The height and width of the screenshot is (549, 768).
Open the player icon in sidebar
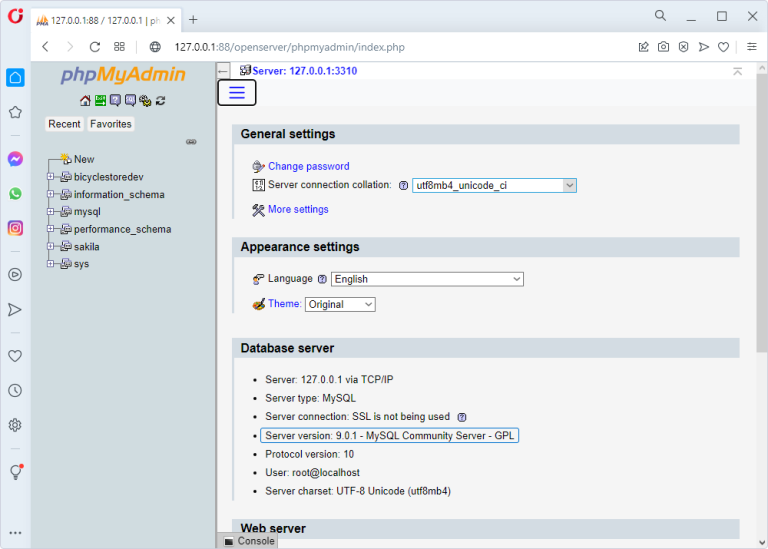pyautogui.click(x=15, y=275)
